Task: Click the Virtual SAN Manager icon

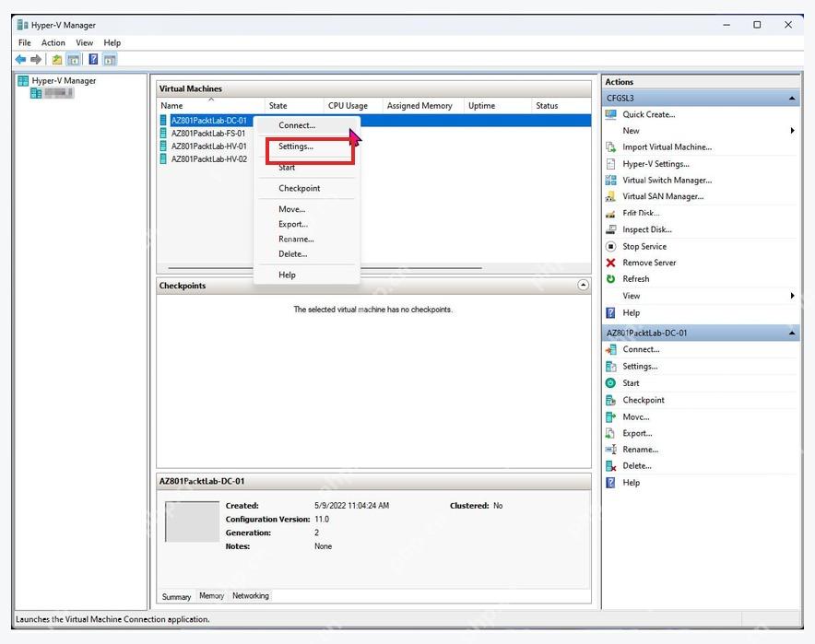Action: click(610, 196)
